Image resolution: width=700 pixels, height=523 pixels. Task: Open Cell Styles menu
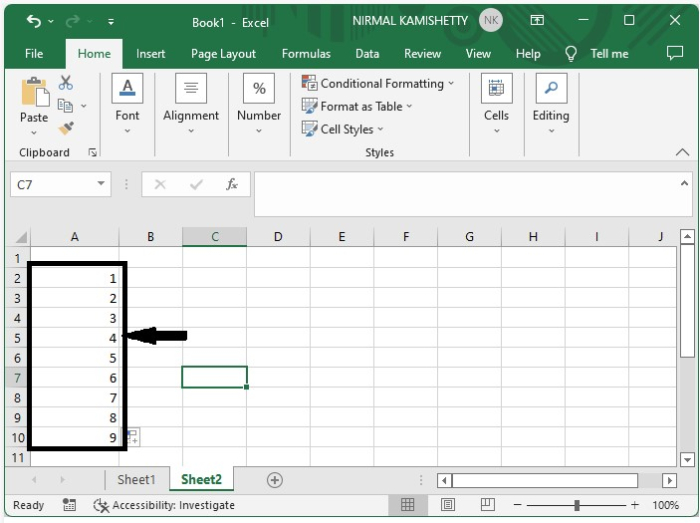[342, 129]
